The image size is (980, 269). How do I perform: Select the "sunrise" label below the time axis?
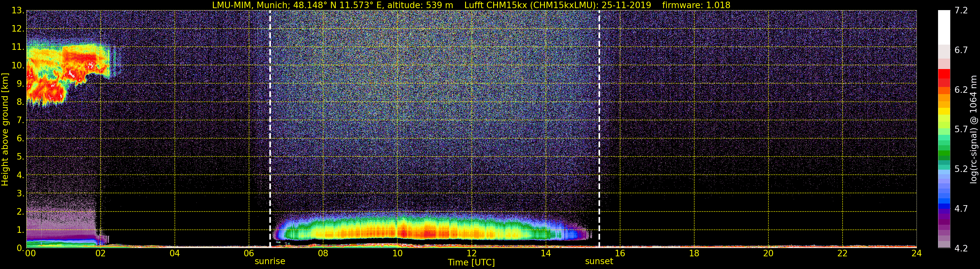point(270,262)
